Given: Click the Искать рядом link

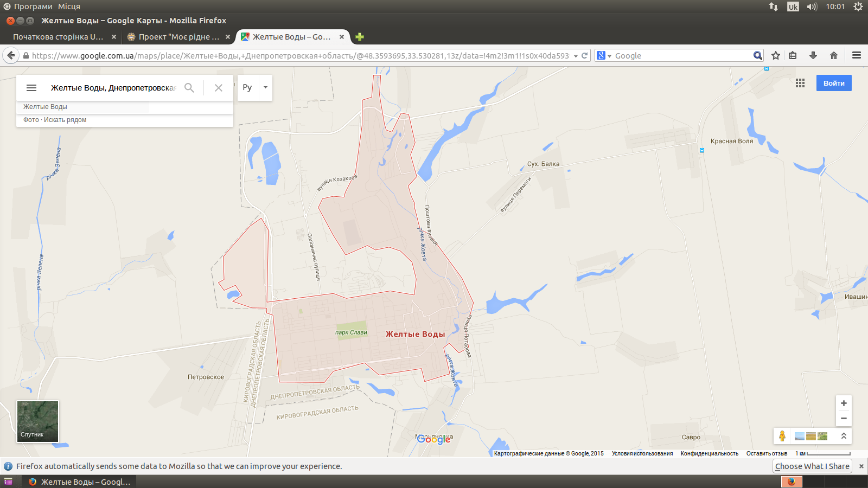Looking at the screenshot, I should (65, 120).
